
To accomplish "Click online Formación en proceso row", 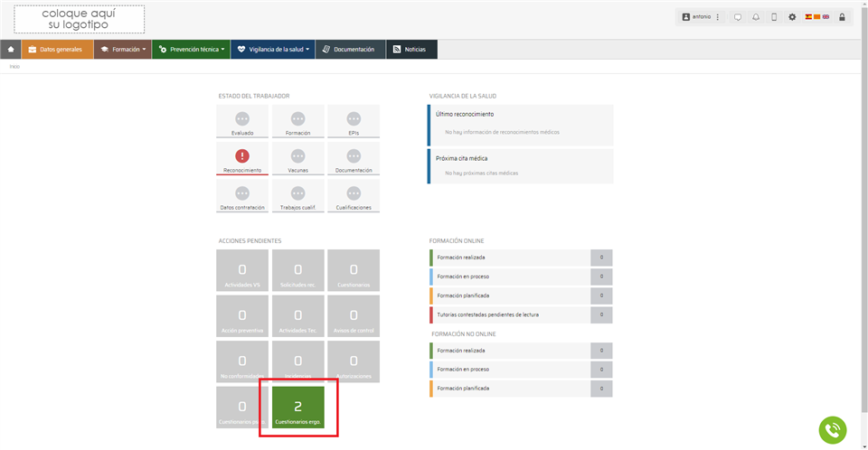I will (521, 277).
